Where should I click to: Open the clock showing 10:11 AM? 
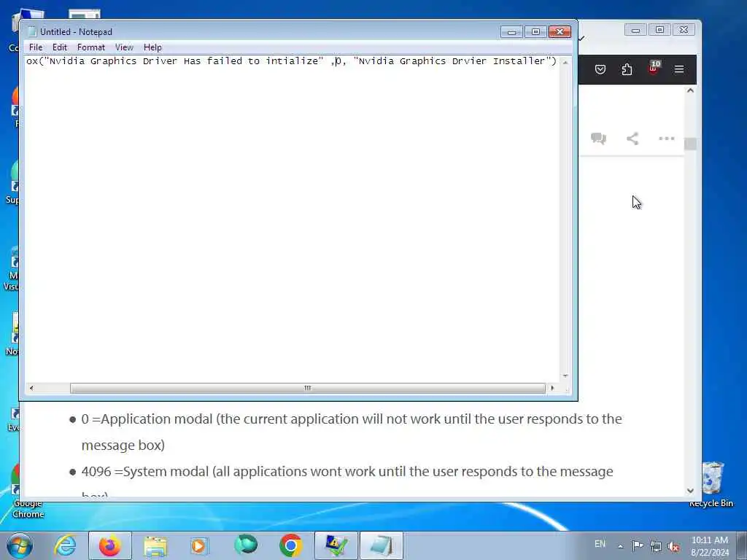point(710,545)
